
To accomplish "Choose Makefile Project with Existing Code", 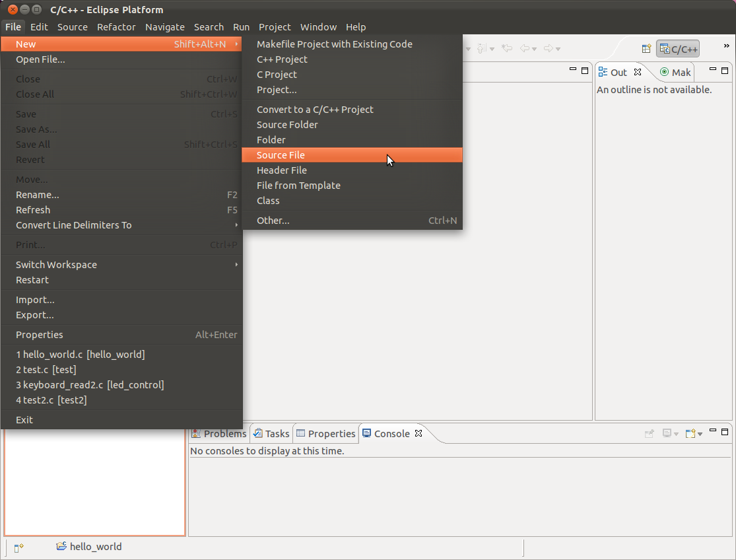I will [x=352, y=44].
